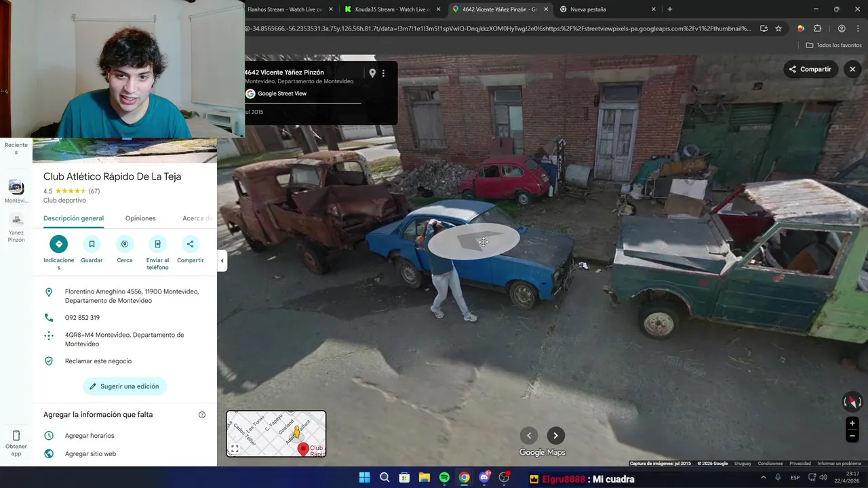Open Todos los favoritos bookmarks folder
The height and width of the screenshot is (488, 868).
tap(833, 45)
